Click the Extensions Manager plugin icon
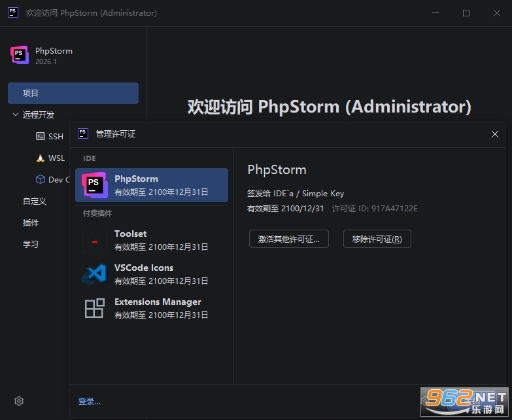 coord(94,308)
